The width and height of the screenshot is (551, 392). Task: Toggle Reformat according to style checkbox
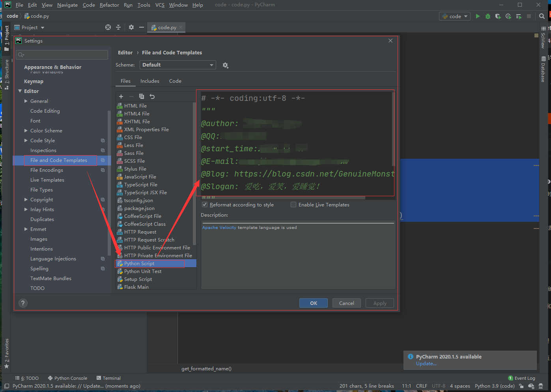click(x=205, y=204)
